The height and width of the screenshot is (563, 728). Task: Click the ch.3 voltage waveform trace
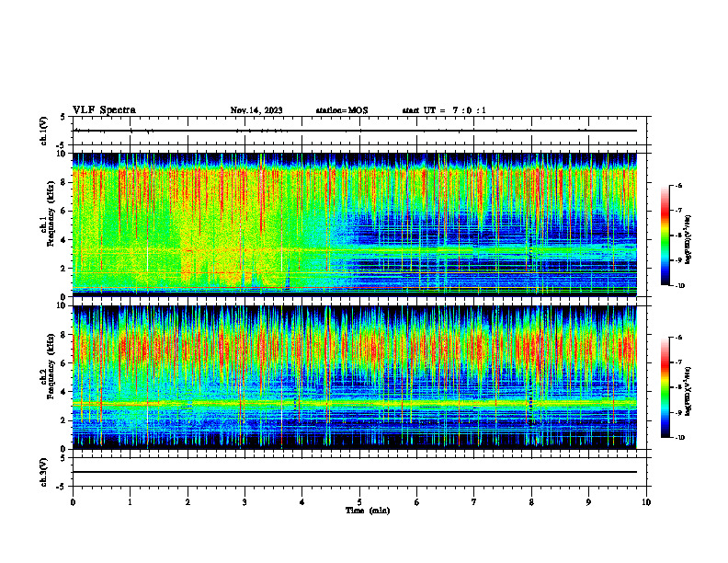355,472
